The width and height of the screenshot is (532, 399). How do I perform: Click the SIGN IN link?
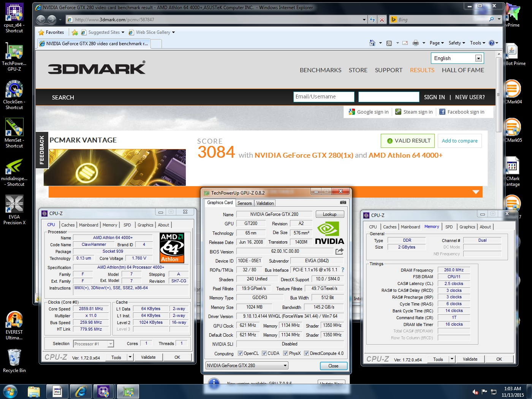[434, 97]
